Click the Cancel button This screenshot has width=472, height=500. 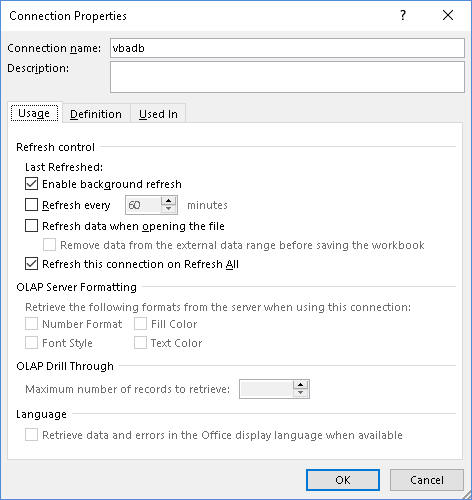[427, 480]
